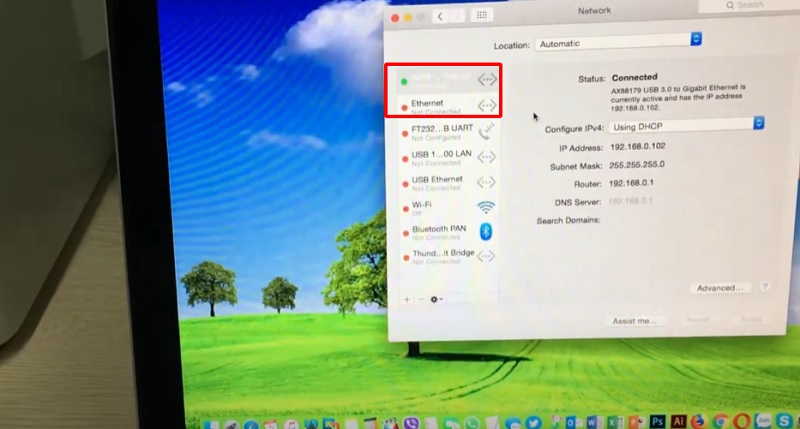Screen dimensions: 800x429
Task: Select the USB 1...00 LAN service
Action: pos(447,157)
